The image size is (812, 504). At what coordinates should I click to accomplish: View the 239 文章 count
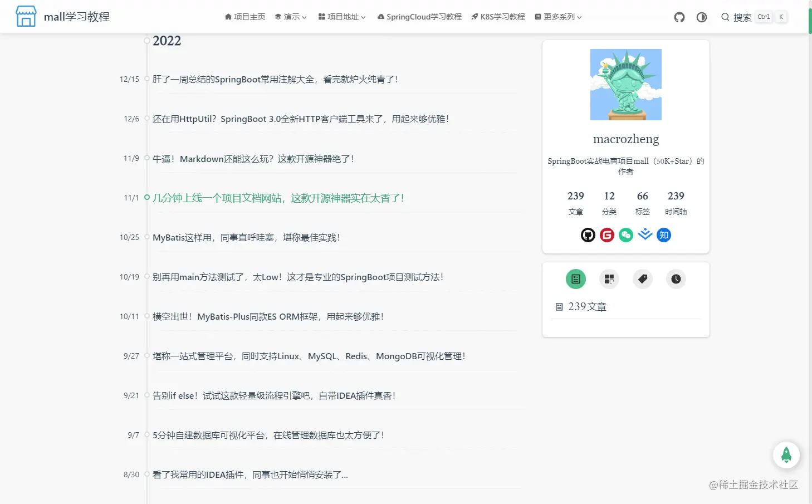tap(576, 203)
